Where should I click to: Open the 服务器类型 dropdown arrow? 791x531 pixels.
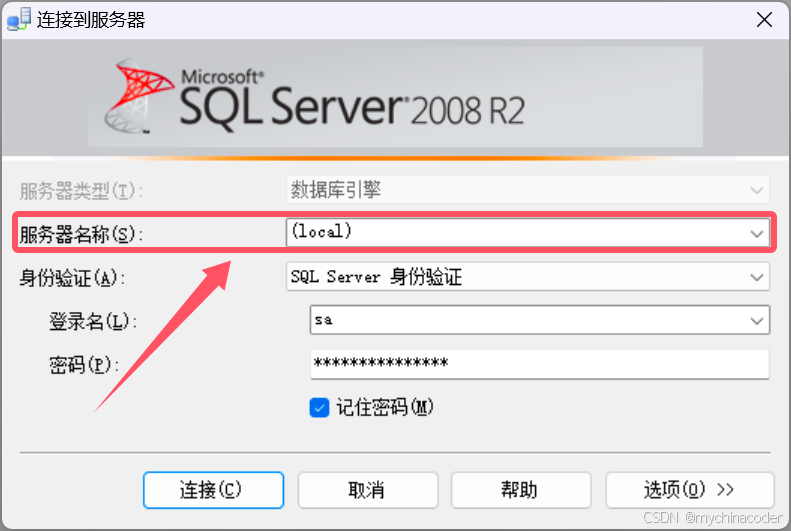pos(756,190)
